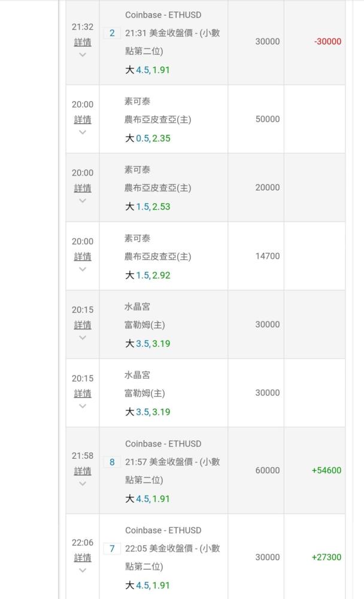Click the number 7 badge beside the 22:05 ETHUSD bet
The width and height of the screenshot is (364, 599).
click(112, 549)
